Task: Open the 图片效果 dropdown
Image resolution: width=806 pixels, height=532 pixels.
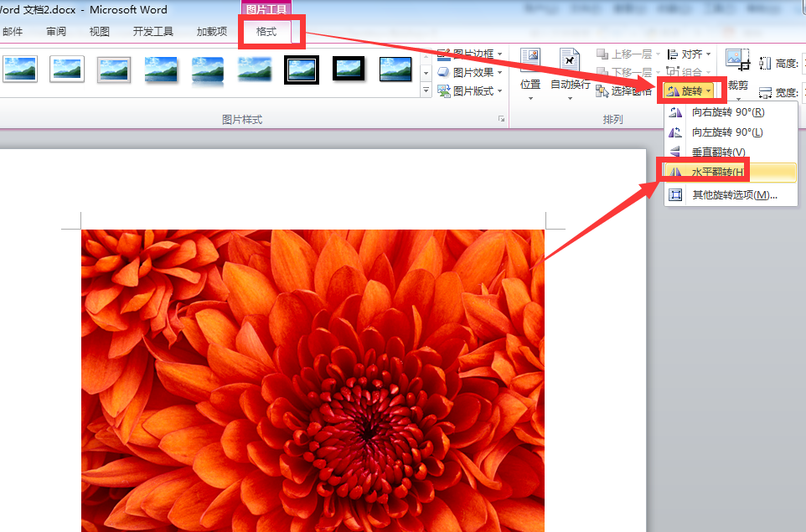Action: [470, 73]
